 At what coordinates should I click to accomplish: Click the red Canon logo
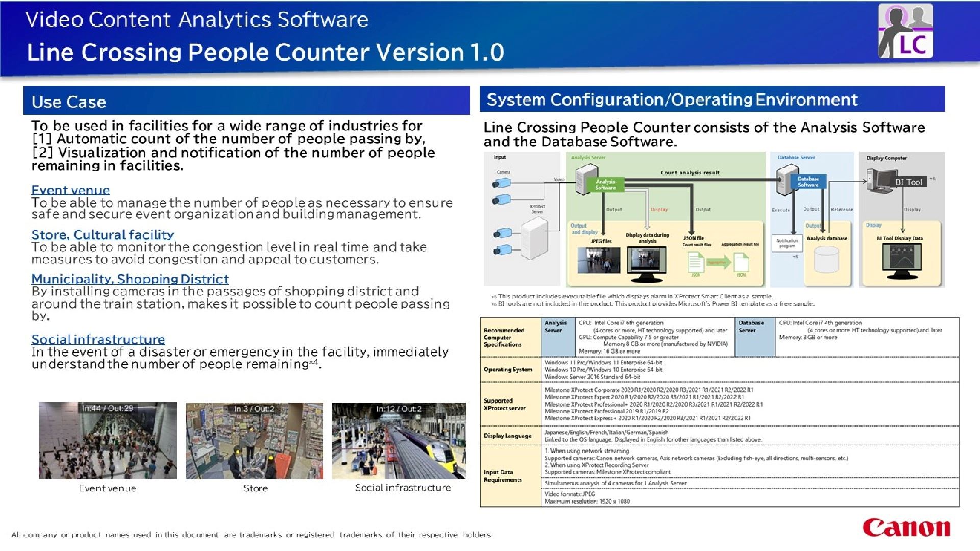pos(906,528)
